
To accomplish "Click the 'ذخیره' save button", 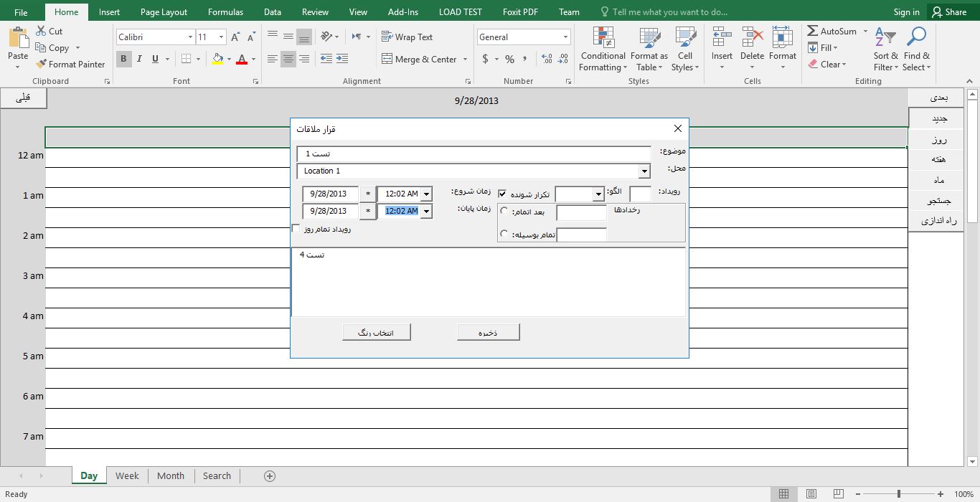I will [x=488, y=332].
